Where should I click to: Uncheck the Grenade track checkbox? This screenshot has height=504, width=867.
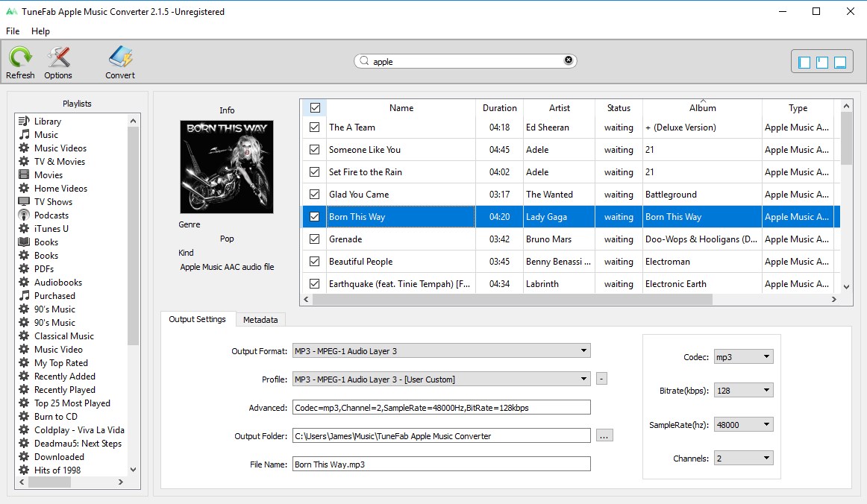315,239
